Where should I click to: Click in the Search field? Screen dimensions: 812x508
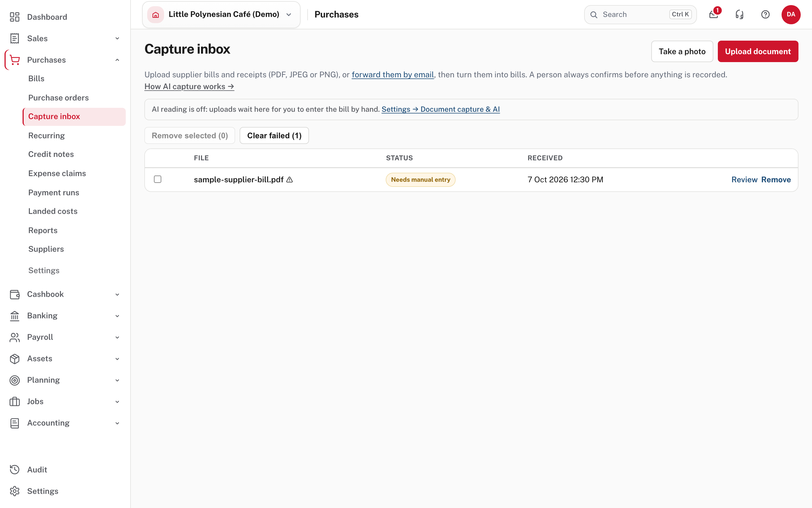640,14
